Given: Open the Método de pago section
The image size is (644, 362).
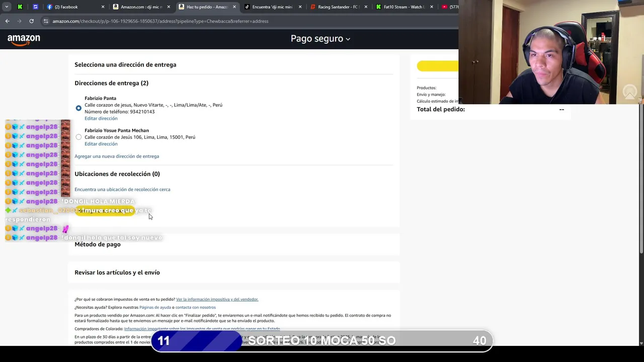Looking at the screenshot, I should (x=98, y=244).
